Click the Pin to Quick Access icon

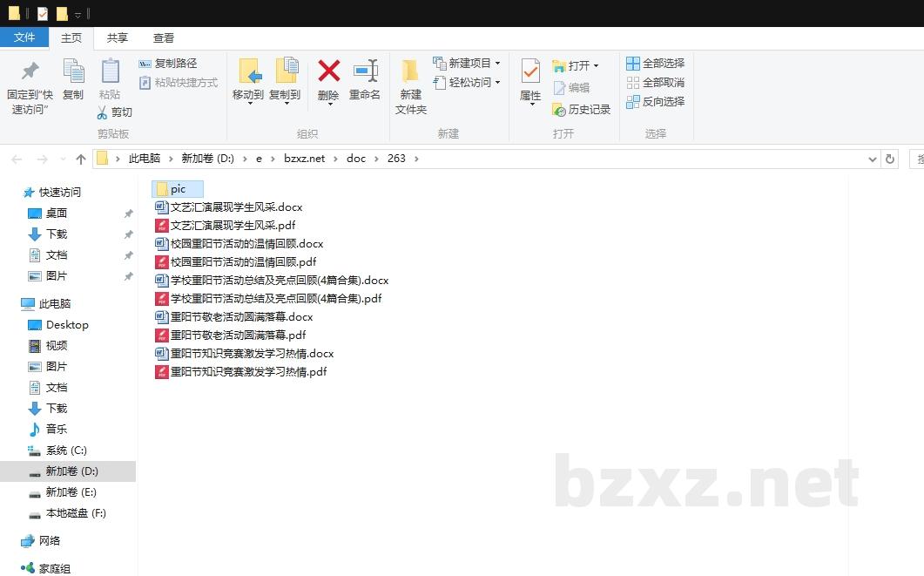[x=30, y=71]
